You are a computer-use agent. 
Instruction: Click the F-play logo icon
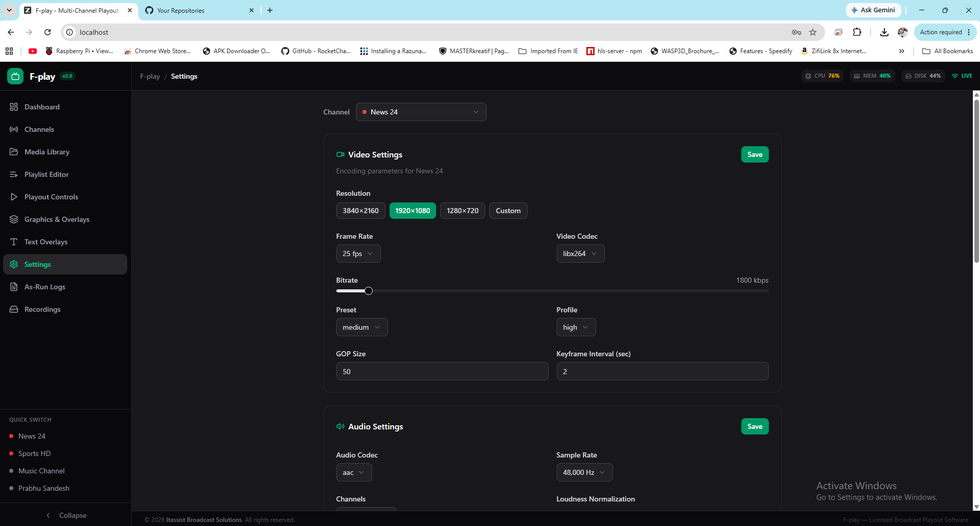pyautogui.click(x=15, y=76)
